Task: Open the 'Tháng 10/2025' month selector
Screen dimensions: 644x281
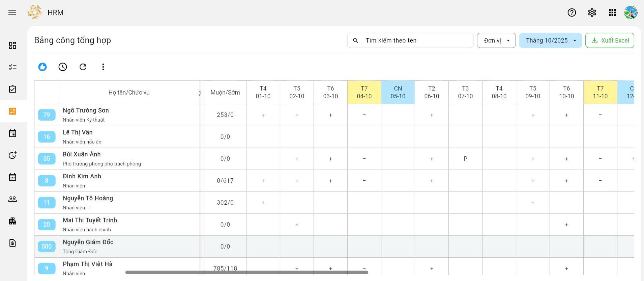Action: click(x=551, y=41)
